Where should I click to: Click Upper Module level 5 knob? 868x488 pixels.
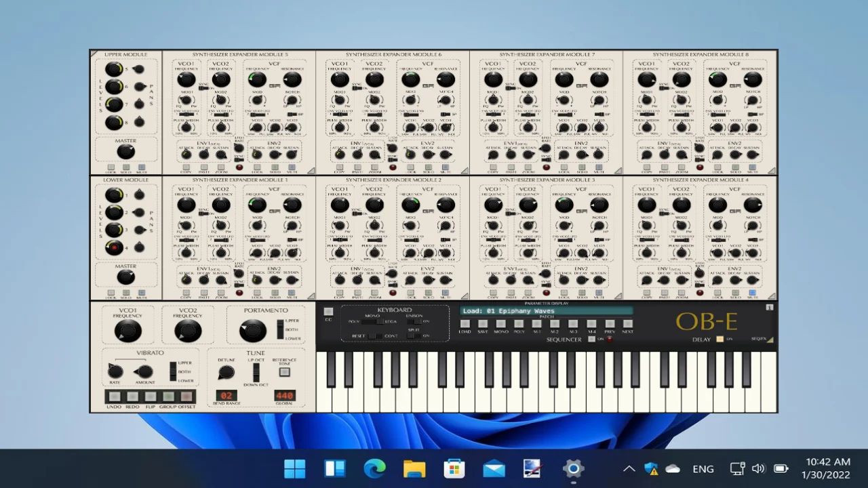click(114, 69)
